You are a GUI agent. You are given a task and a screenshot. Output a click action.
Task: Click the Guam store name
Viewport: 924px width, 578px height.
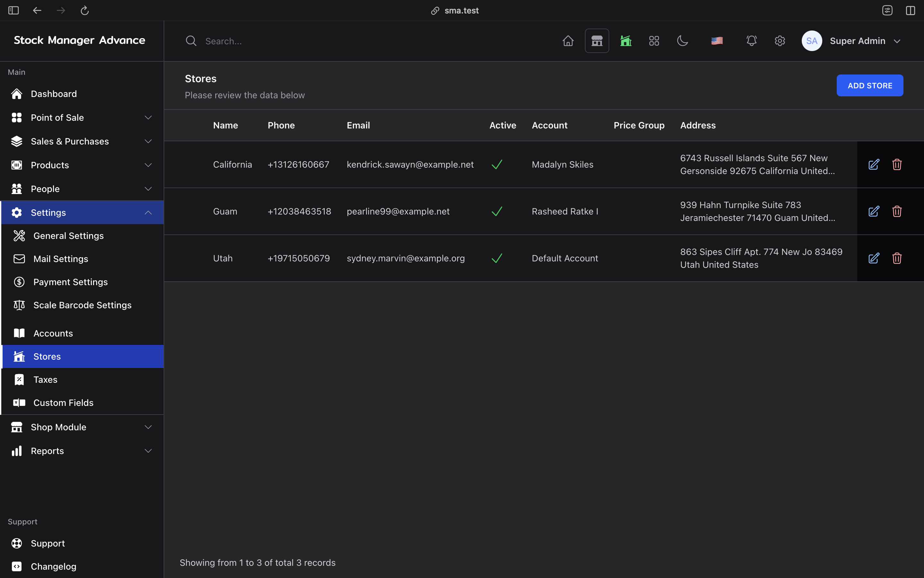pyautogui.click(x=225, y=211)
